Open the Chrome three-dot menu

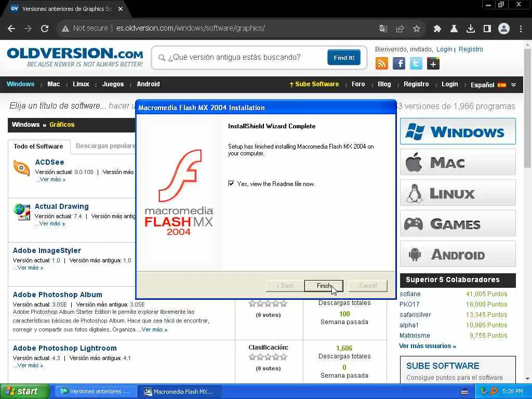pyautogui.click(x=521, y=29)
